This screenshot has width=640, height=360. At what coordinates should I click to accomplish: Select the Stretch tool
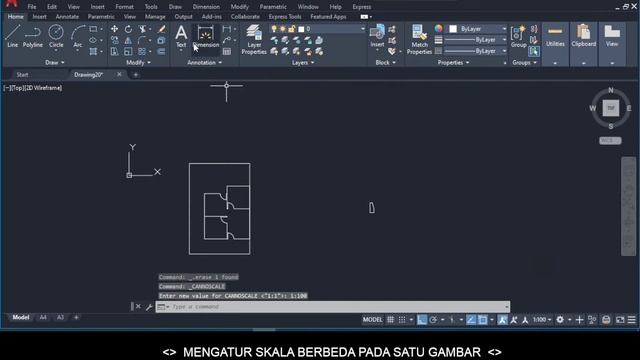[x=115, y=51]
